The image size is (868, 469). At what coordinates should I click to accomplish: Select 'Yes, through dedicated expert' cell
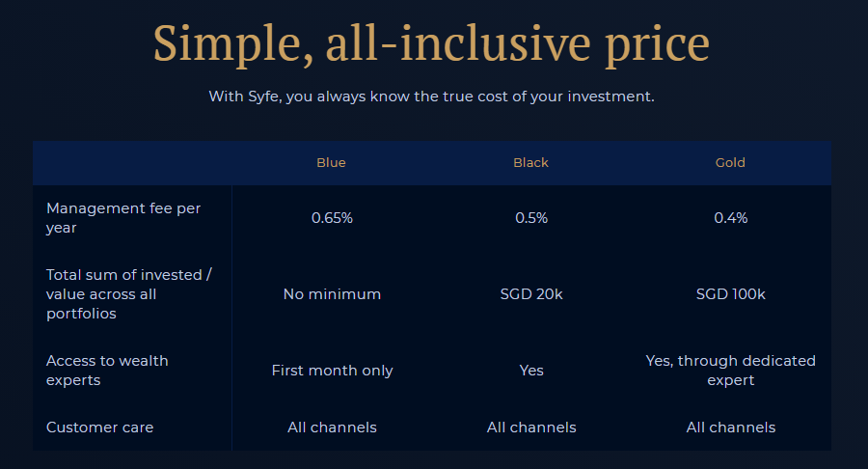tap(731, 371)
